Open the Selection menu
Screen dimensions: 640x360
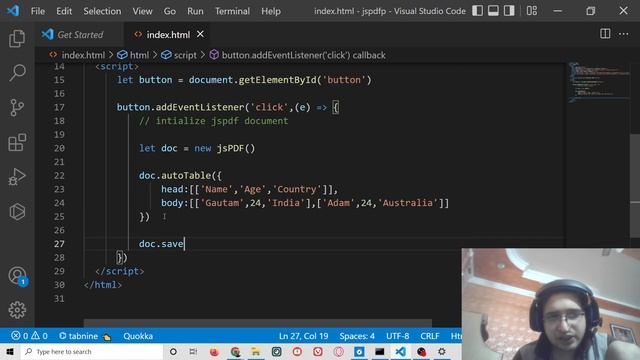click(102, 11)
